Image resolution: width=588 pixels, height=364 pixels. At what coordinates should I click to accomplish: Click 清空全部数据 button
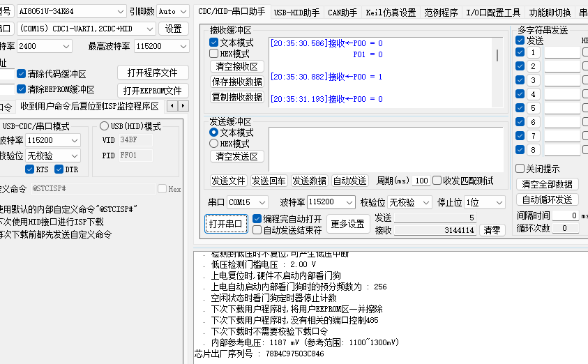click(547, 184)
